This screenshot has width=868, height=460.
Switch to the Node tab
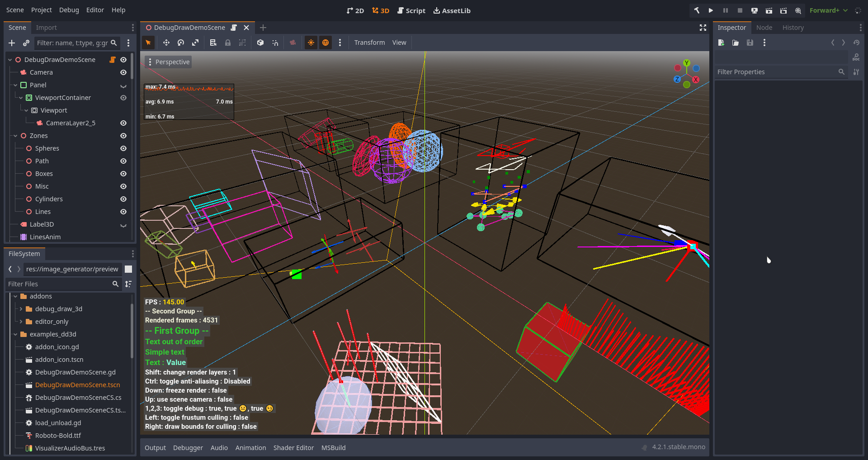tap(764, 28)
